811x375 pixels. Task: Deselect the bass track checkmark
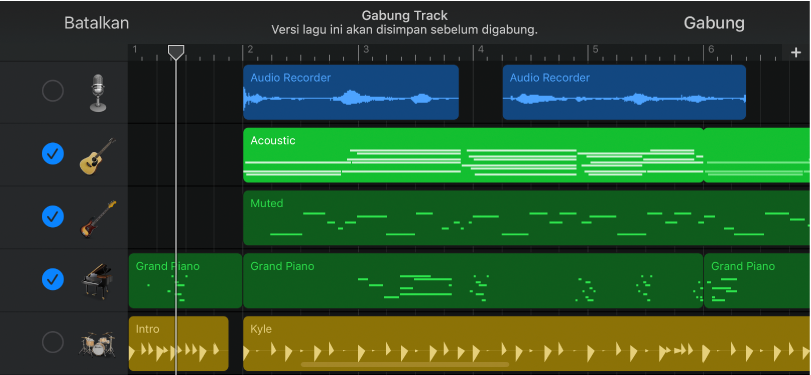(53, 216)
